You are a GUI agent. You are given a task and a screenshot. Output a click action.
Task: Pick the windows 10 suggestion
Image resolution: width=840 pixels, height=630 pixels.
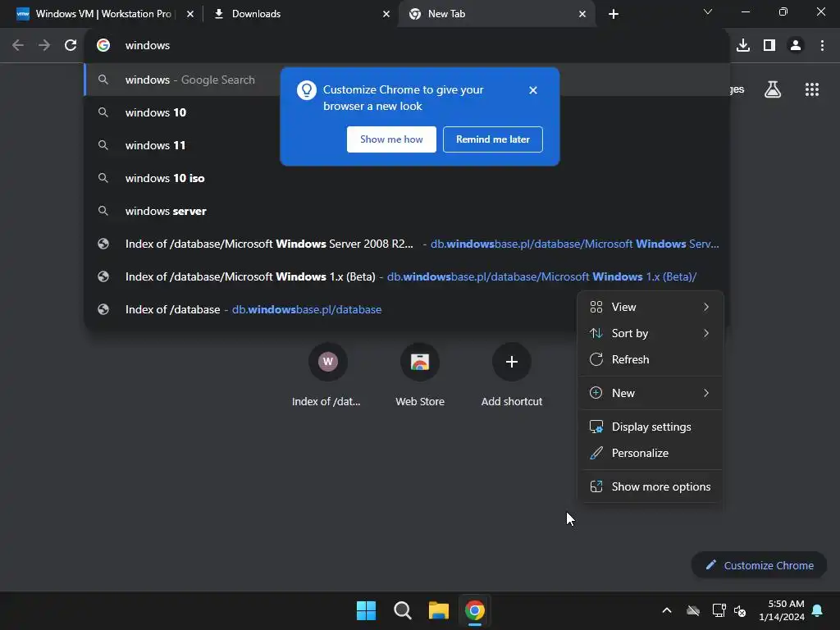[407, 112]
